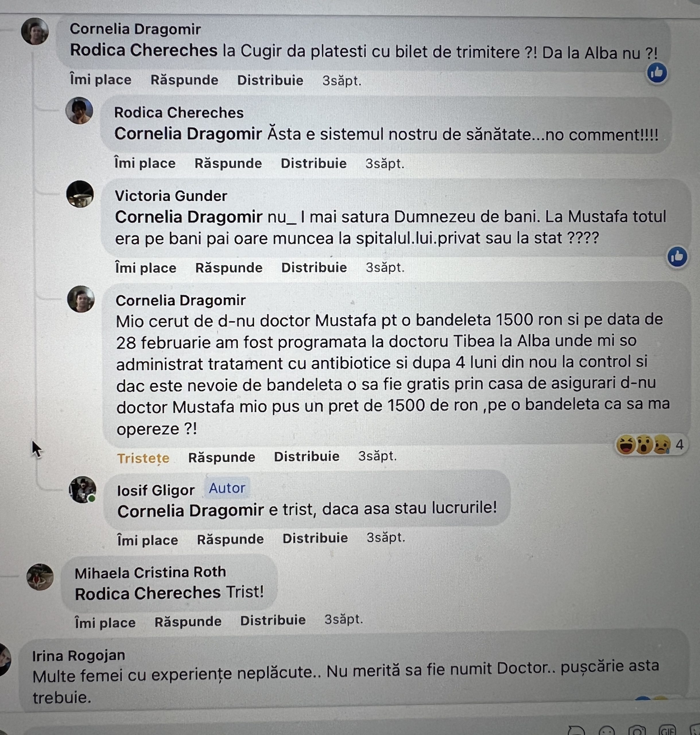Open Rodica Chereches profile picture
The image size is (700, 735).
tap(79, 111)
